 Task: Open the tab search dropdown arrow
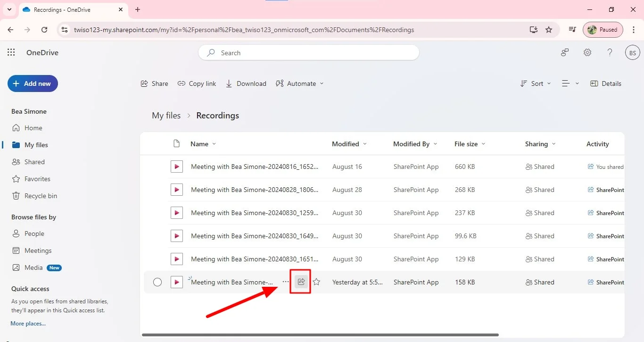click(x=9, y=9)
